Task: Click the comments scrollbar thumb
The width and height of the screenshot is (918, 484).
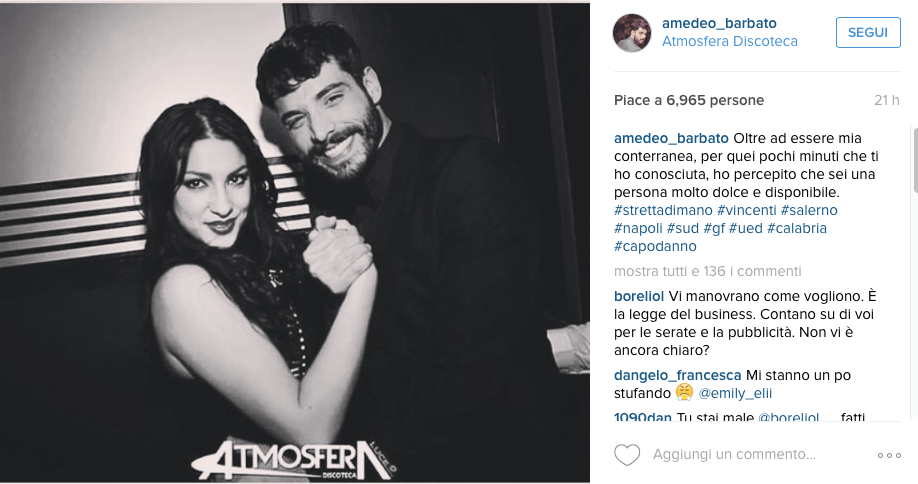Action: tap(915, 160)
